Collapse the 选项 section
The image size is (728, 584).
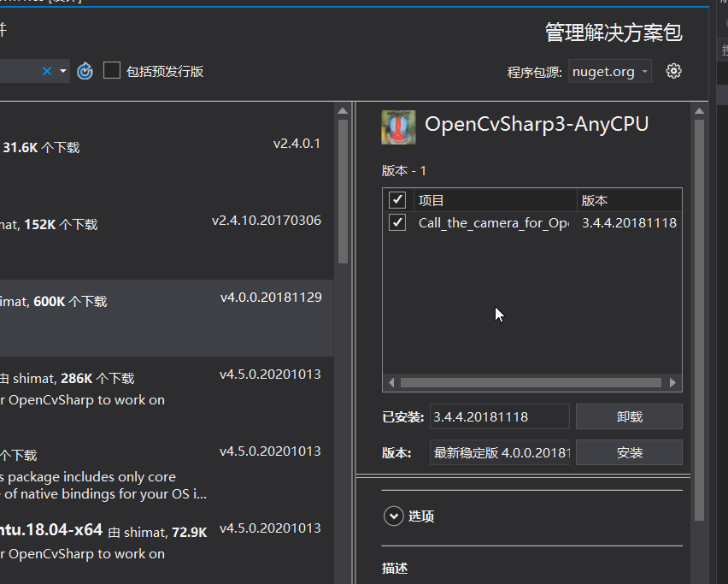pyautogui.click(x=394, y=516)
